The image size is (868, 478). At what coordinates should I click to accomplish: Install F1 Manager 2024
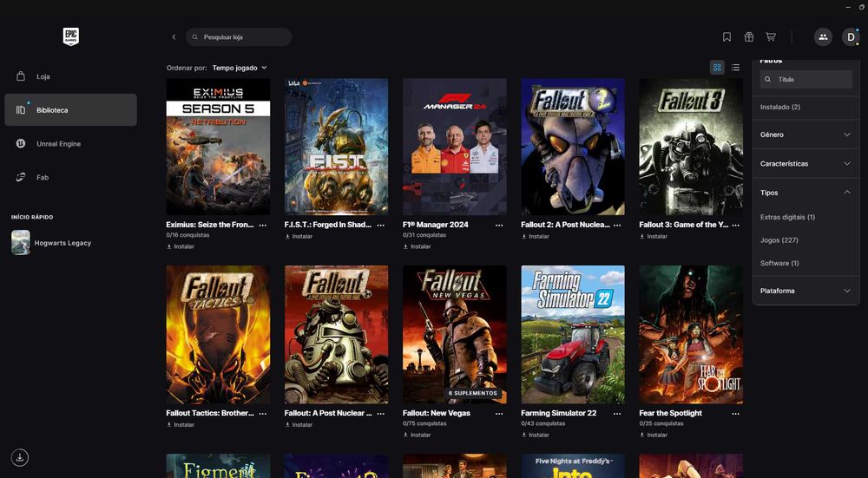point(417,246)
